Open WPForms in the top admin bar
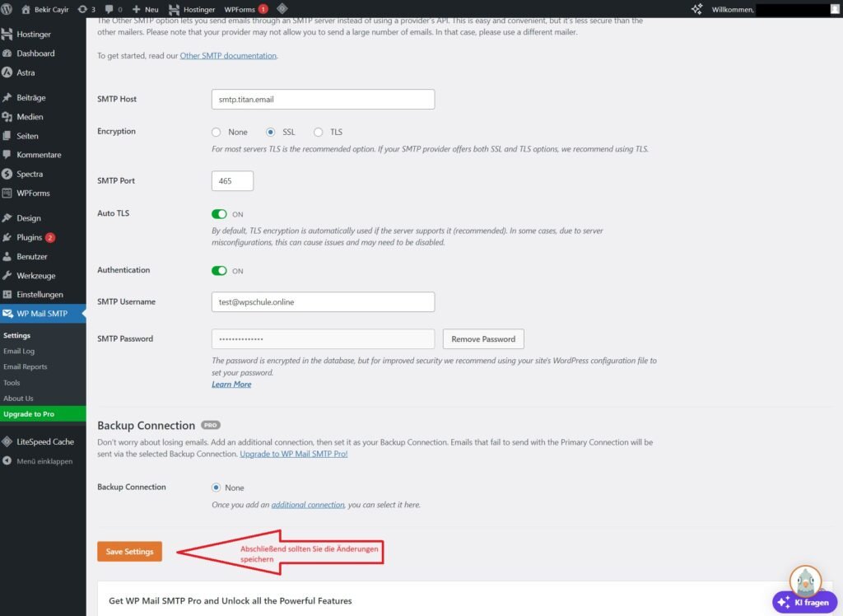 245,9
